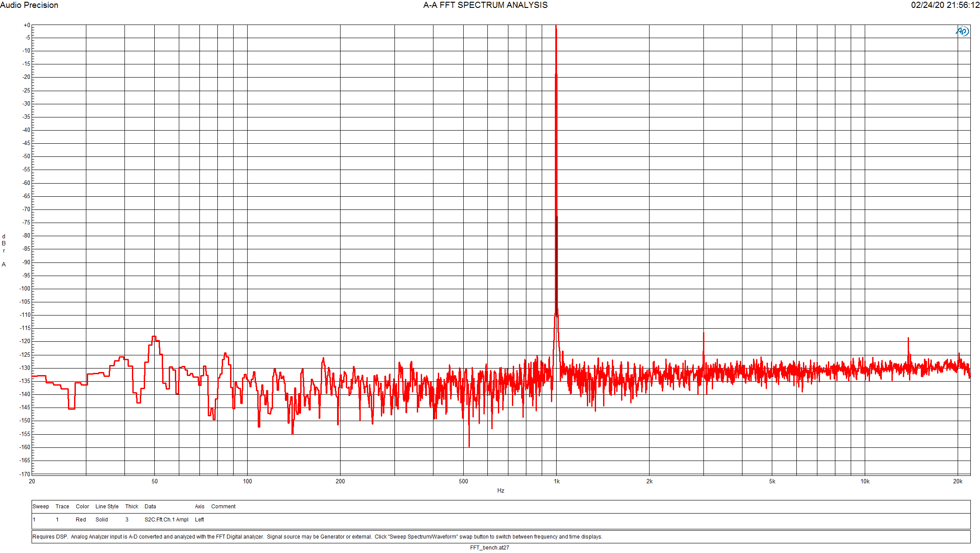Image resolution: width=980 pixels, height=553 pixels.
Task: Click the '-100' y-axis label
Action: (25, 288)
